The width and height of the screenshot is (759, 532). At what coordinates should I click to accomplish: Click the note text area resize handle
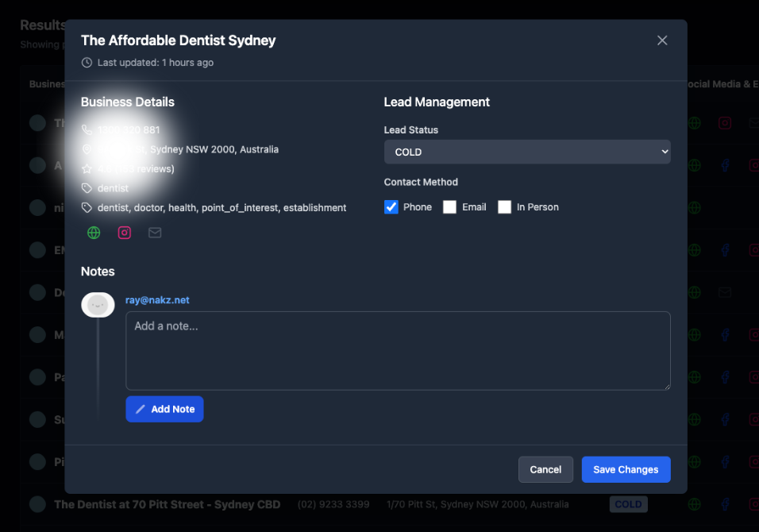pos(667,386)
